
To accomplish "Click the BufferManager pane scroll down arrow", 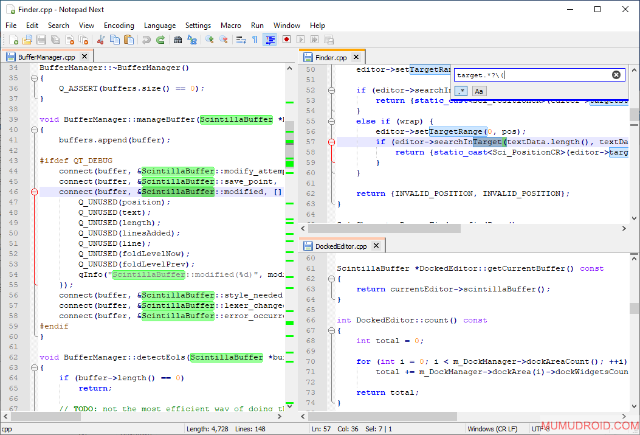I will 289,406.
